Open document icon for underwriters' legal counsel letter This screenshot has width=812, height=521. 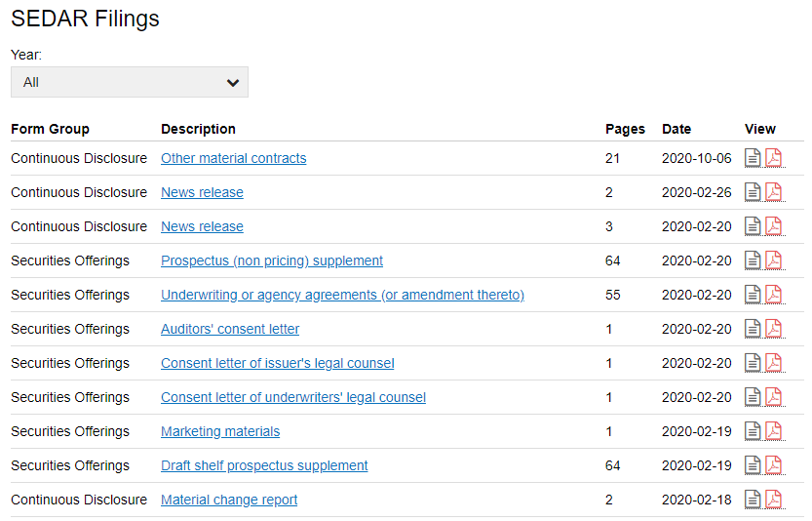pyautogui.click(x=754, y=397)
